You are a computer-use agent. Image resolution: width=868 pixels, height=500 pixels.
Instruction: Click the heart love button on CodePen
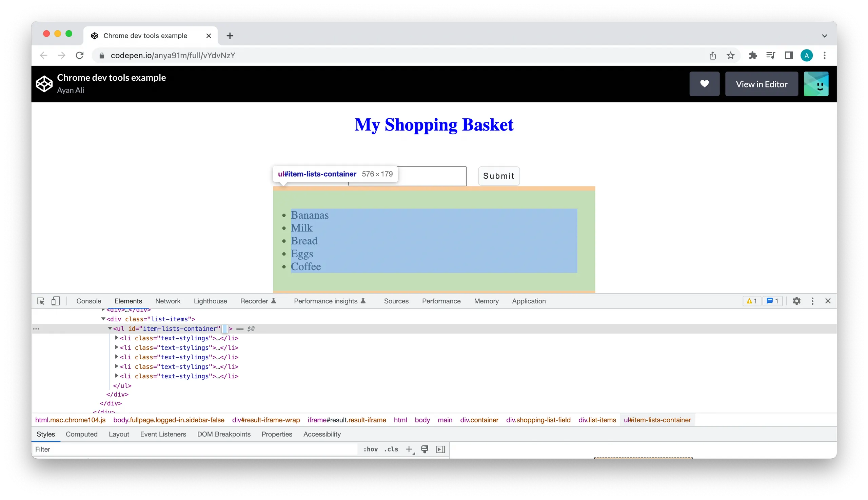click(x=704, y=84)
